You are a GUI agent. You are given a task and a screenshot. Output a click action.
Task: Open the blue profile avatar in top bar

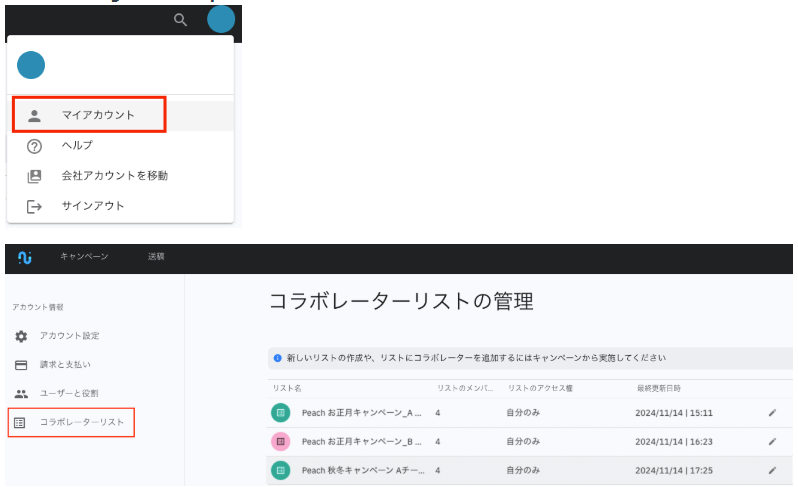tap(221, 19)
